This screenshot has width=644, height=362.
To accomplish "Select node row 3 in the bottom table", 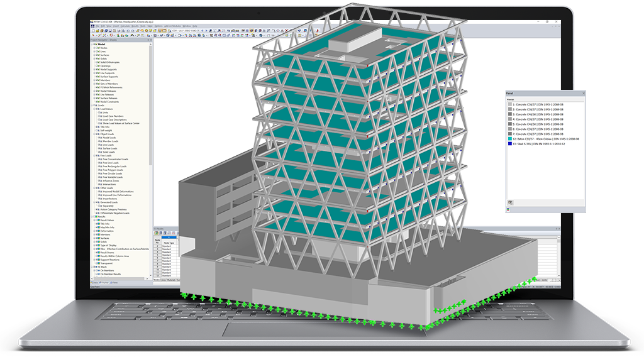I will [x=157, y=249].
